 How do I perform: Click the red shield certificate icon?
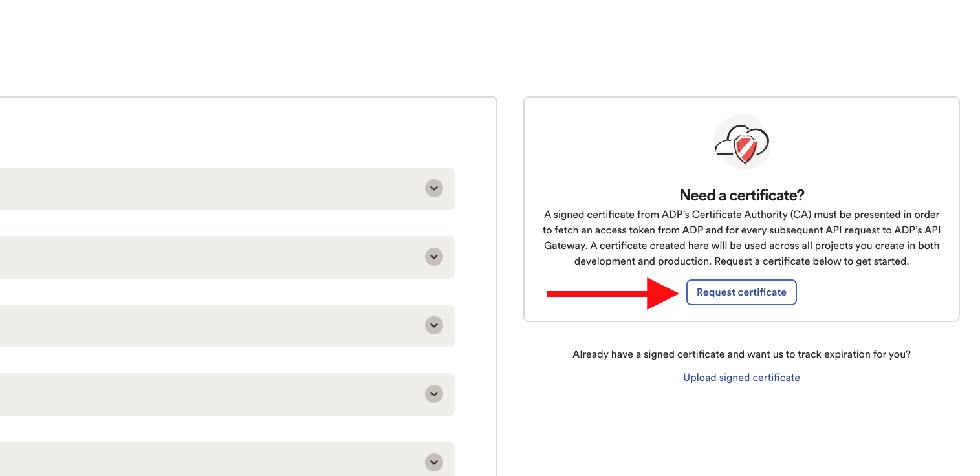pos(746,149)
